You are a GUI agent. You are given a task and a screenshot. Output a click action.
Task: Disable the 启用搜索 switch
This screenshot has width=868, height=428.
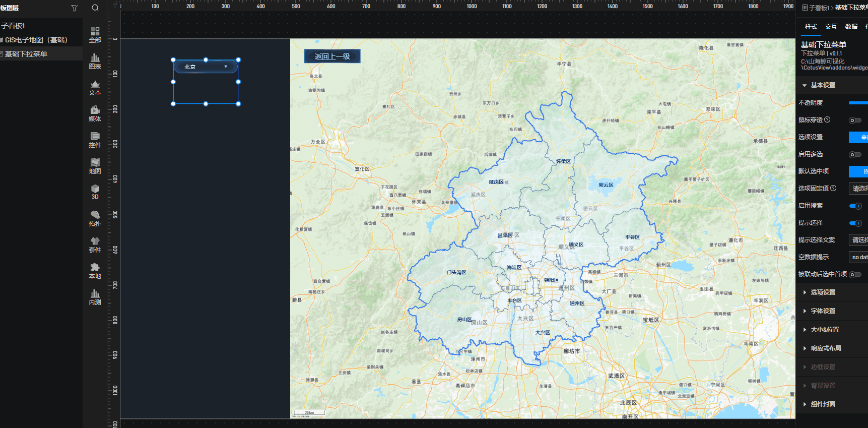(855, 206)
